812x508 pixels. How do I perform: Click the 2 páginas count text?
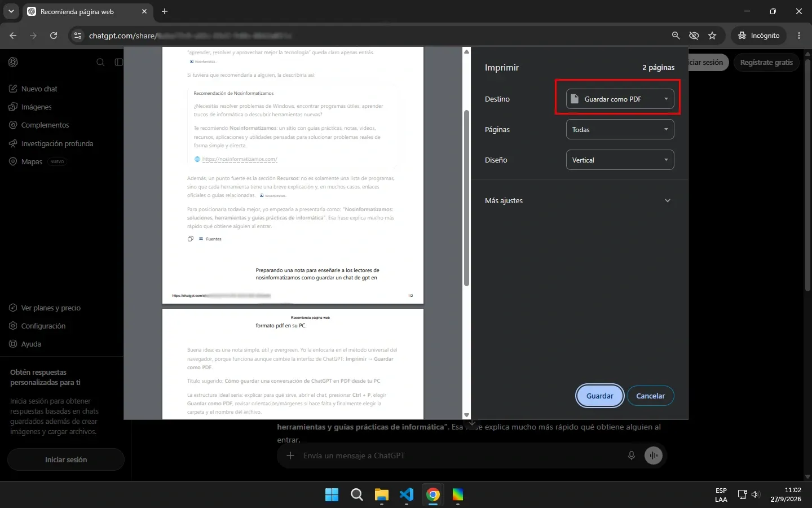pos(658,67)
